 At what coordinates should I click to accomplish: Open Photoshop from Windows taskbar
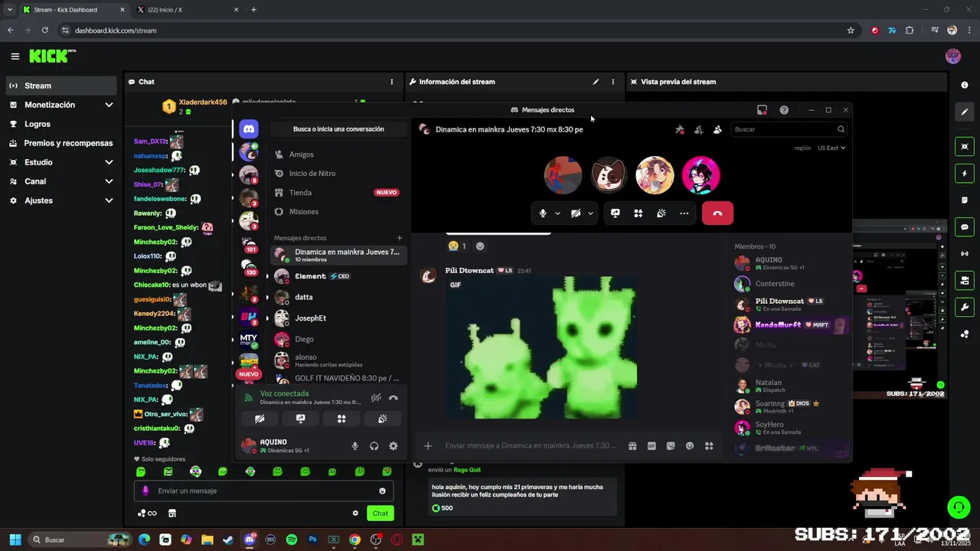click(312, 540)
